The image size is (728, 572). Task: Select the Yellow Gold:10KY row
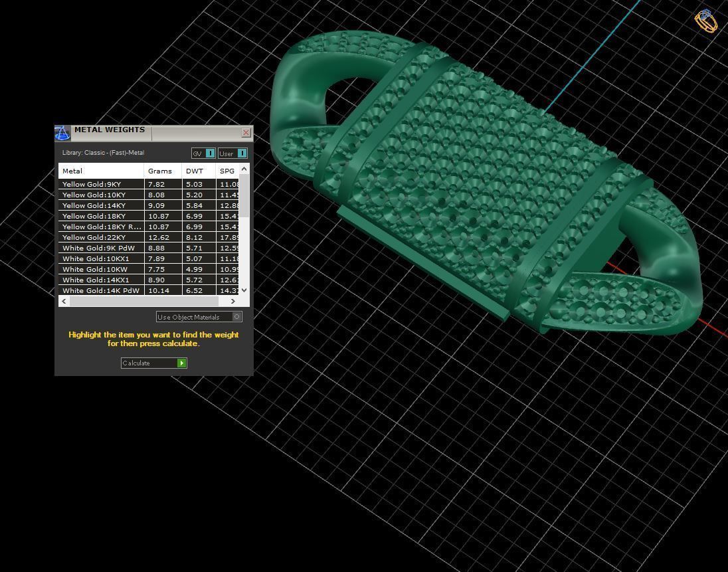pos(149,195)
